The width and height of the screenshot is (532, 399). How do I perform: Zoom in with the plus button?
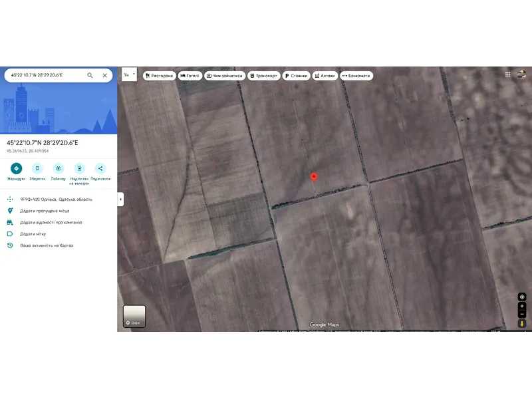pyautogui.click(x=522, y=306)
